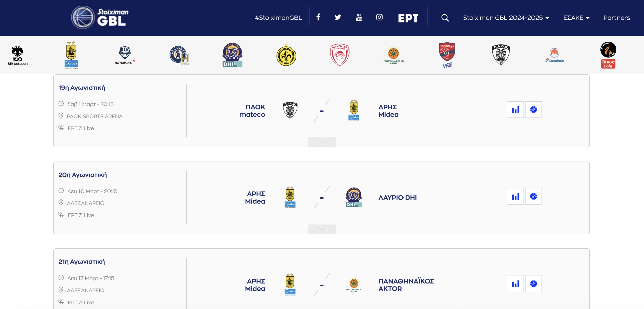Click the search magnifier icon
Screen dimensions: 644x309
coord(445,18)
